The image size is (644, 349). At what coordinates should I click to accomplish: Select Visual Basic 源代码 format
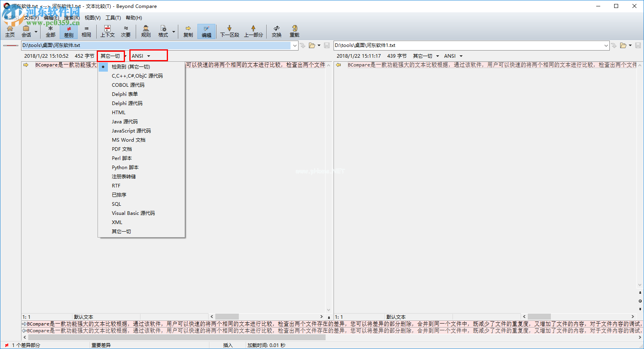[x=141, y=213]
